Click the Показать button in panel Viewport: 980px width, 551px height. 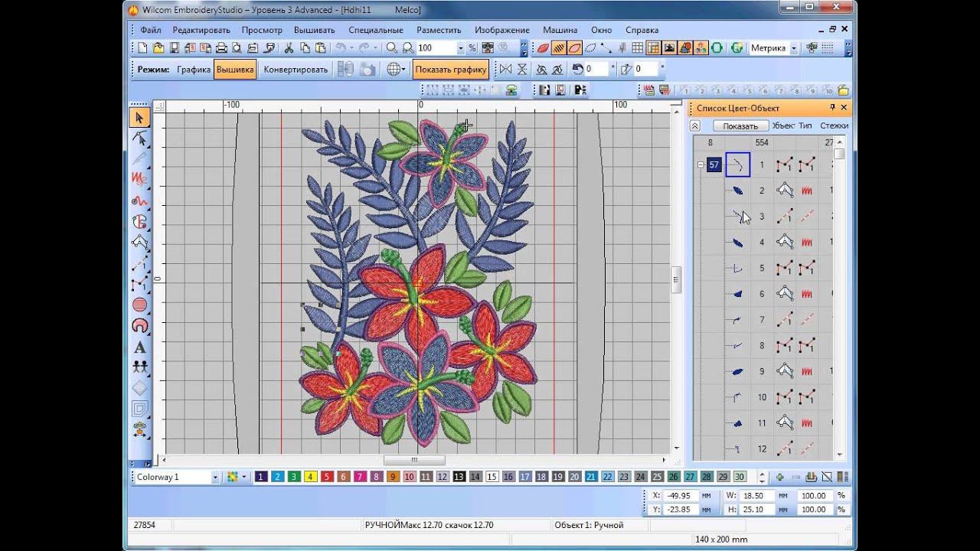tap(740, 126)
